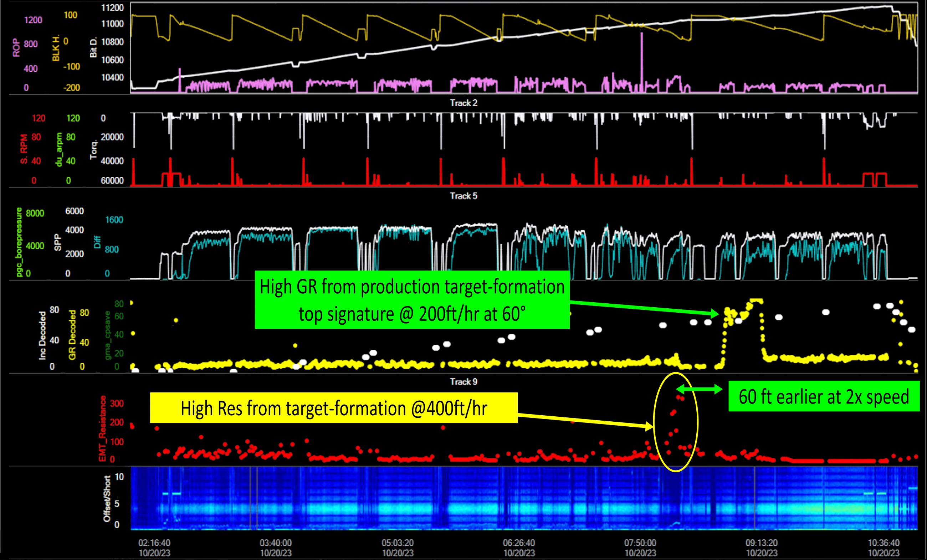The image size is (927, 560).
Task: Click the EMT_Resistance axis label
Action: pyautogui.click(x=102, y=428)
